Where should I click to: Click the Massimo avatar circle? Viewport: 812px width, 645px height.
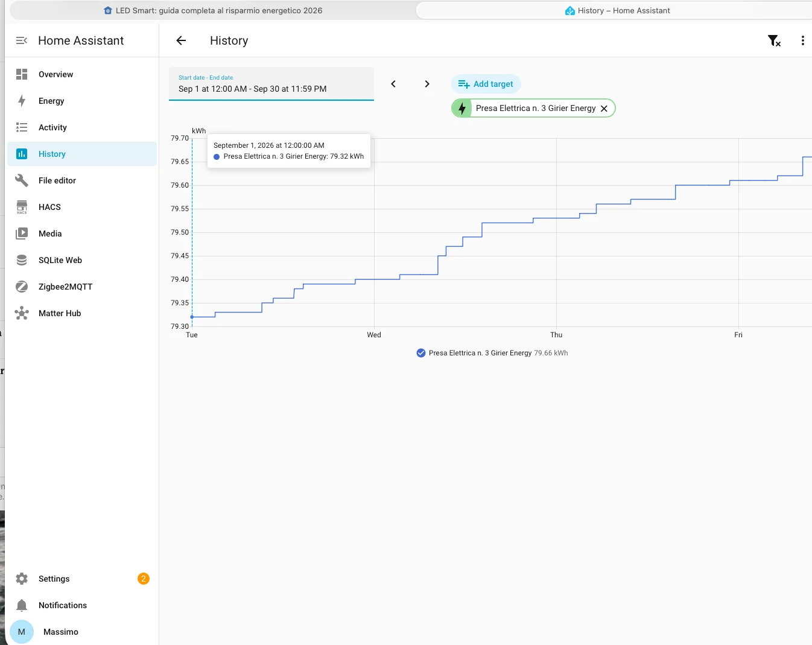22,632
